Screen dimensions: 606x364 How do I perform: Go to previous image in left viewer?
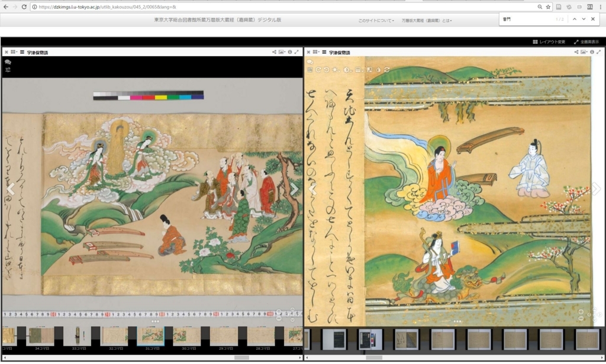pos(11,189)
